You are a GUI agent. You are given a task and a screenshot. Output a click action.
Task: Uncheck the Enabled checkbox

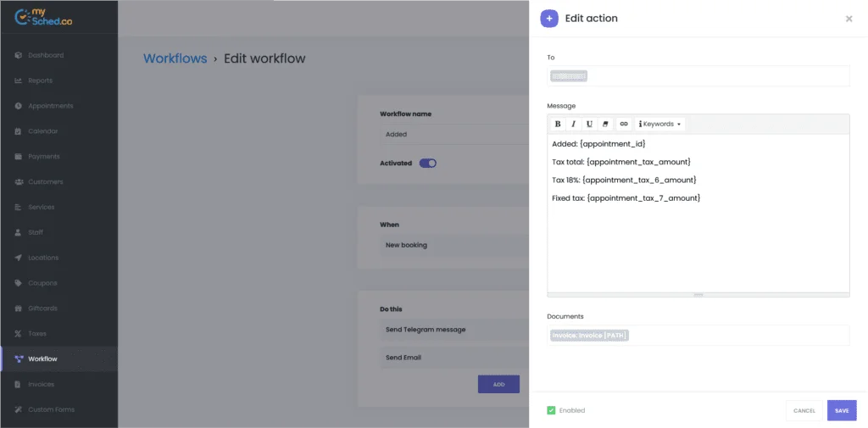(551, 410)
